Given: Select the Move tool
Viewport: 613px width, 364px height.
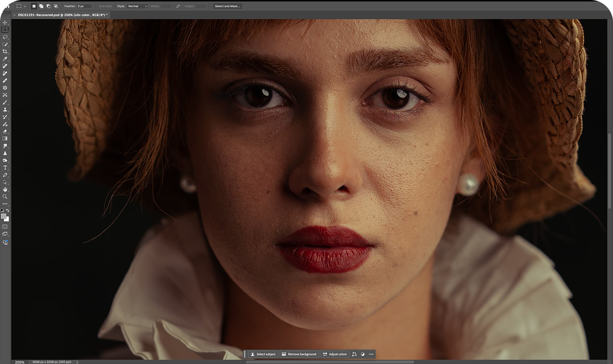Looking at the screenshot, I should coord(5,22).
